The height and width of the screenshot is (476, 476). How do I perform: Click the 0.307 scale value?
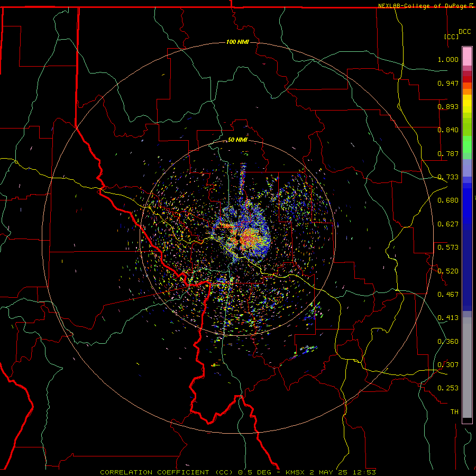[x=448, y=365]
